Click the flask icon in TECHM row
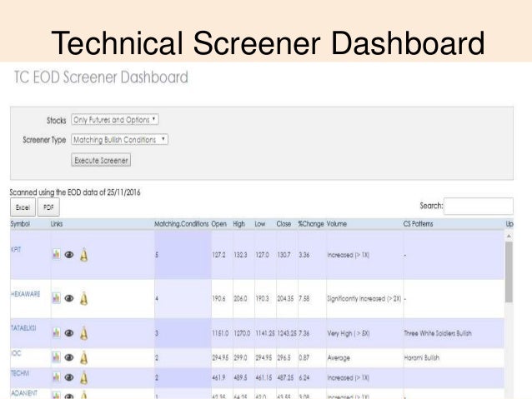532x399 pixels. click(84, 377)
